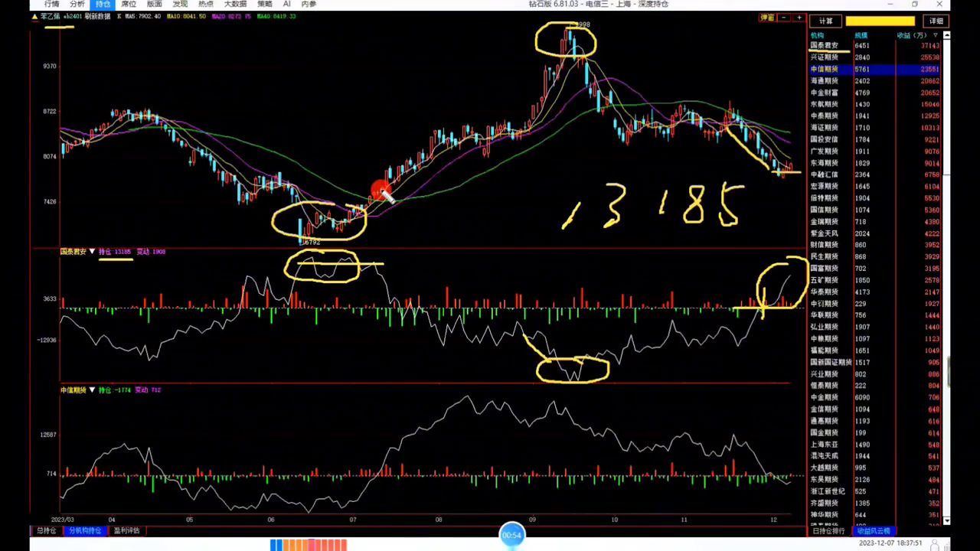Switch to the 盈利评估 bottom tab
This screenshot has width=980, height=551.
pos(126,530)
